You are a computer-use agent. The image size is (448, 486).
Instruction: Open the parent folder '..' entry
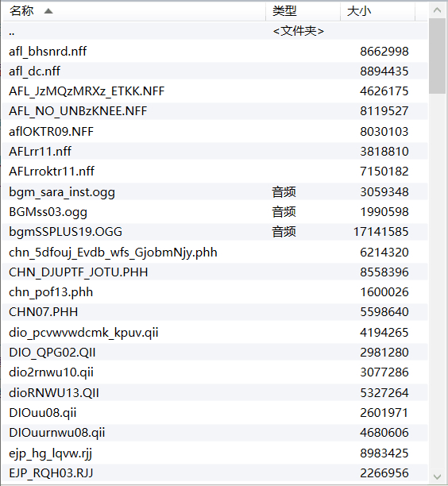coord(215,31)
